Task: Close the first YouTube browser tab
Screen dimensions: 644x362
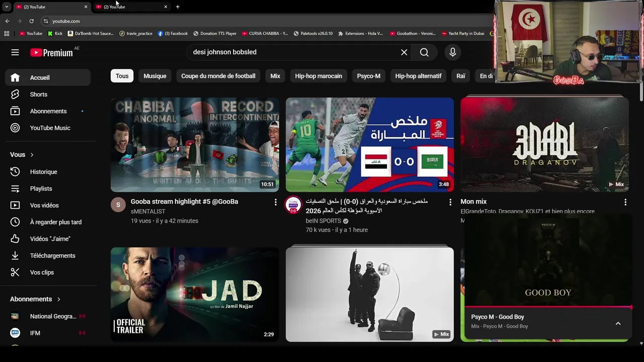Action: coord(86,7)
